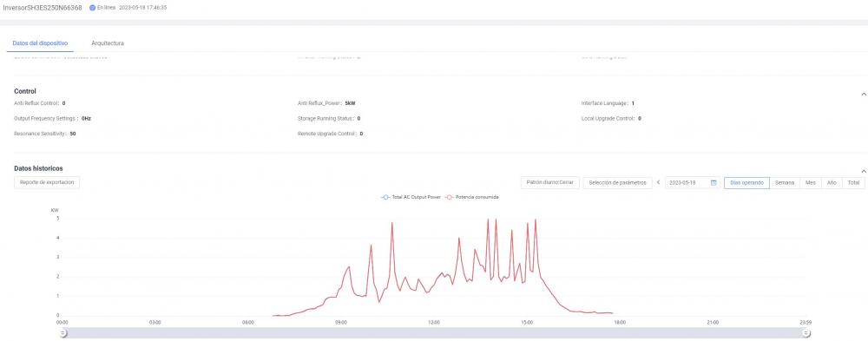This screenshot has height=341, width=868.
Task: Collapse the Control section chevron
Action: 864,95
